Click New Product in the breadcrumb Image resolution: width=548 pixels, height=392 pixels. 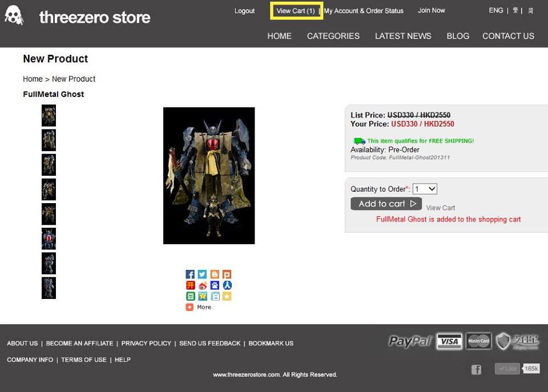(74, 79)
